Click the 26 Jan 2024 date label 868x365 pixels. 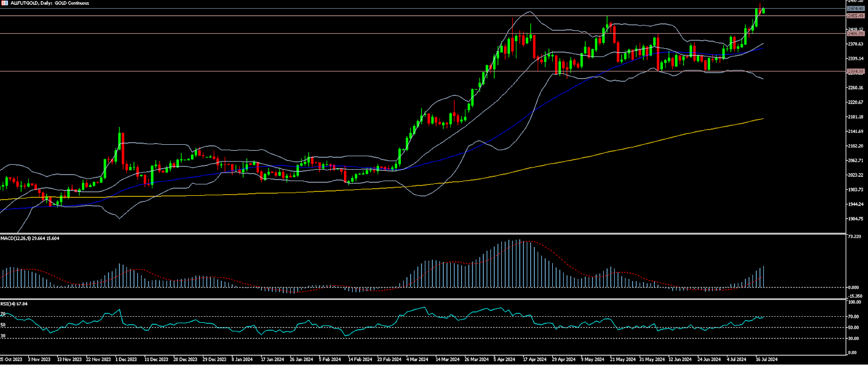pos(302,360)
